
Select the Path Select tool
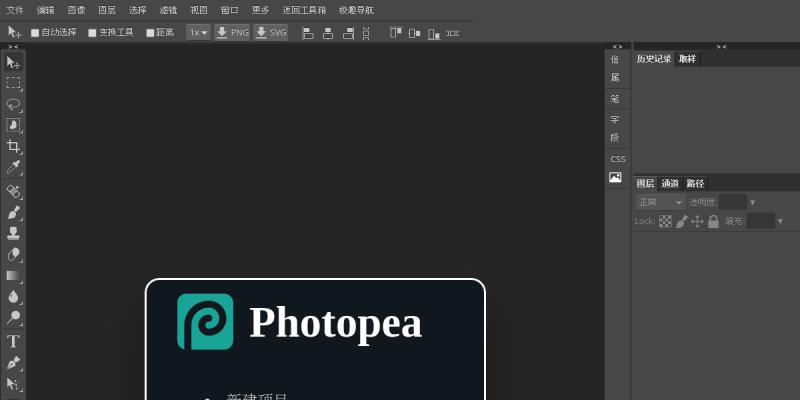(x=13, y=384)
